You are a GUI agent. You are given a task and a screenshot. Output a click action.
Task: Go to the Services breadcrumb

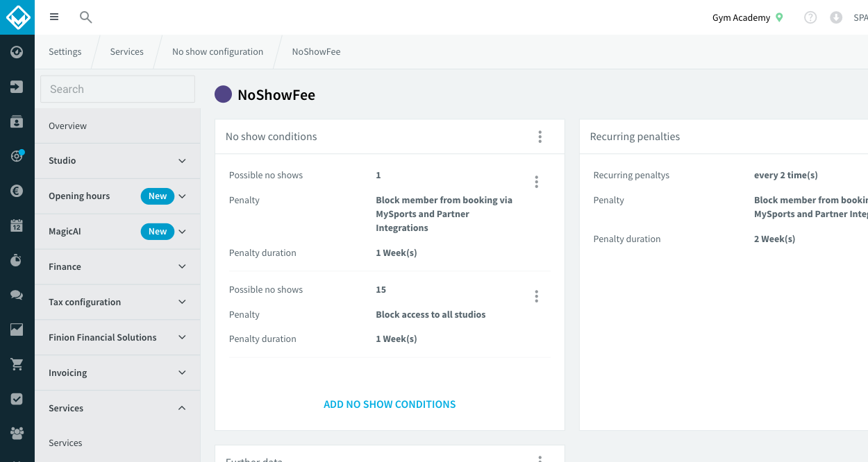(x=127, y=52)
